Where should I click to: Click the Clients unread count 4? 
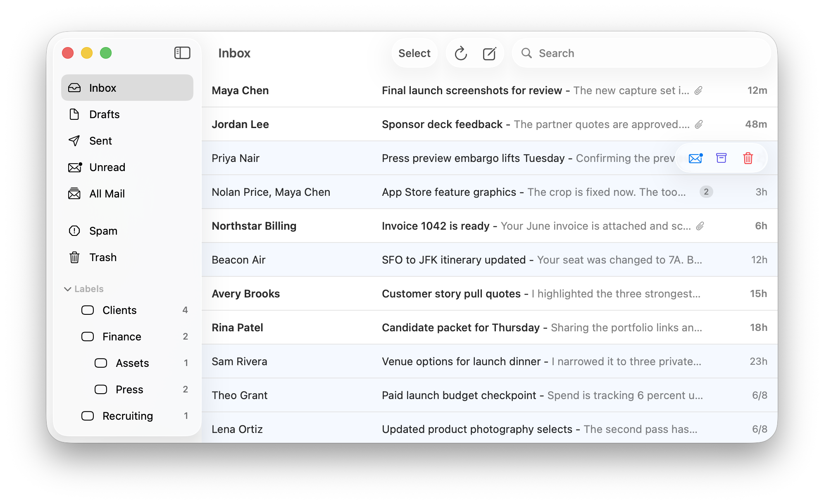click(185, 310)
